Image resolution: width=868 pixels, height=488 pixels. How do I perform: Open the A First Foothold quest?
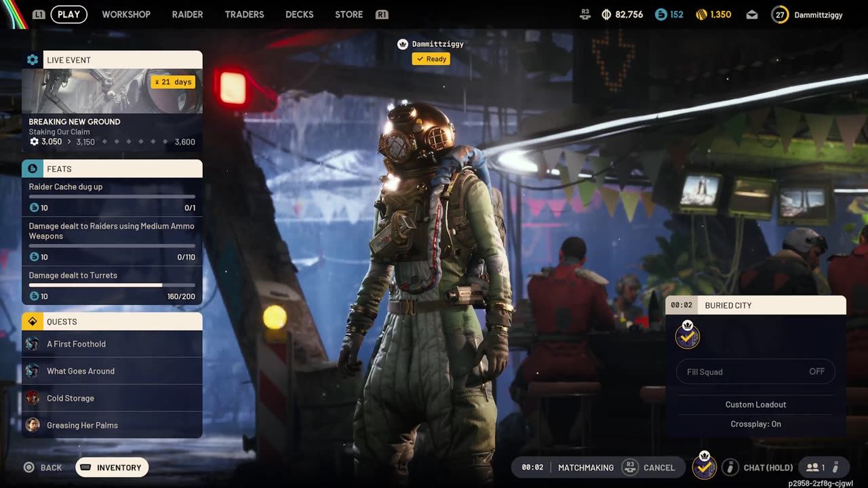coord(112,344)
